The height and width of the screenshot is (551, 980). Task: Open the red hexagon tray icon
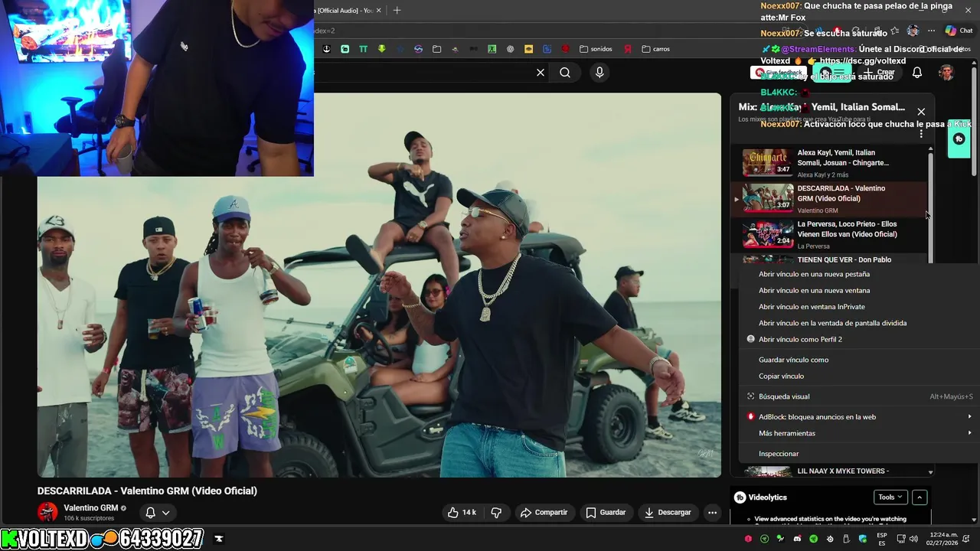coord(748,539)
